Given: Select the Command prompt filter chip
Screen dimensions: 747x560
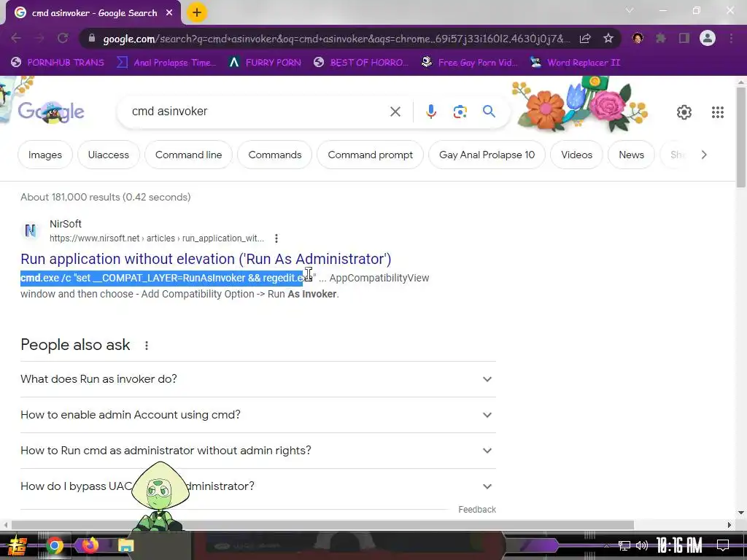Looking at the screenshot, I should click(x=370, y=155).
